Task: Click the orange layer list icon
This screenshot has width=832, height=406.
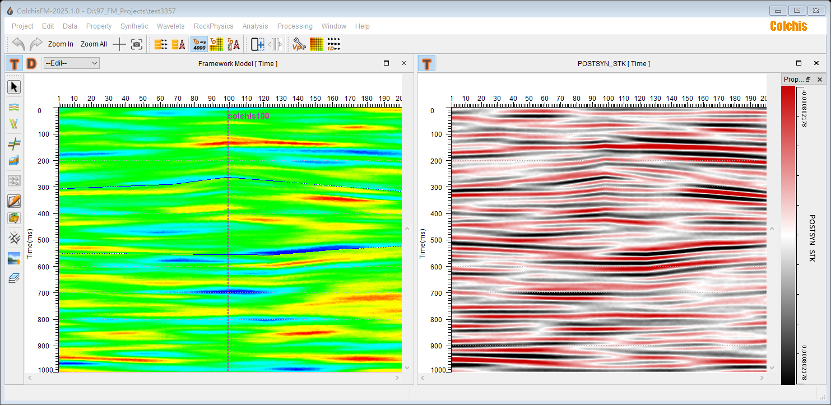Action: coord(161,44)
